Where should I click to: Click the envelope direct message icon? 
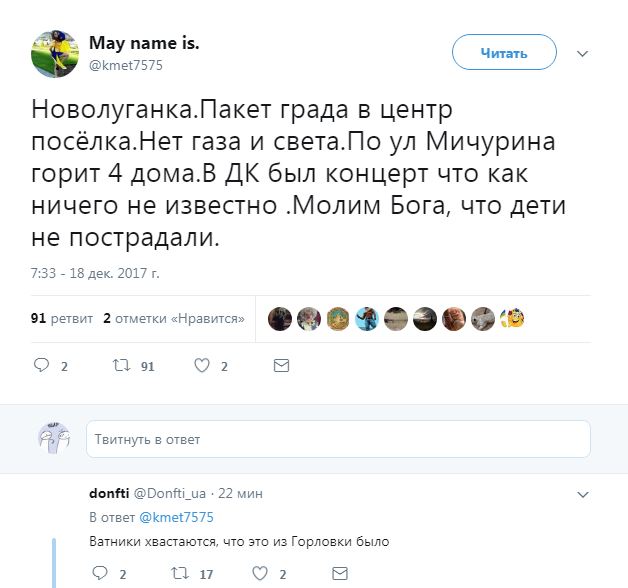point(281,366)
